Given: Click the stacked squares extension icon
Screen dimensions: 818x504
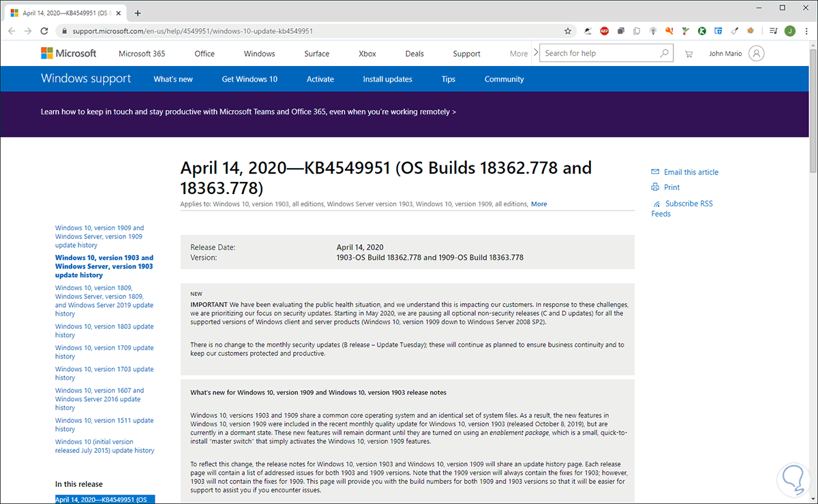Looking at the screenshot, I should click(x=621, y=31).
